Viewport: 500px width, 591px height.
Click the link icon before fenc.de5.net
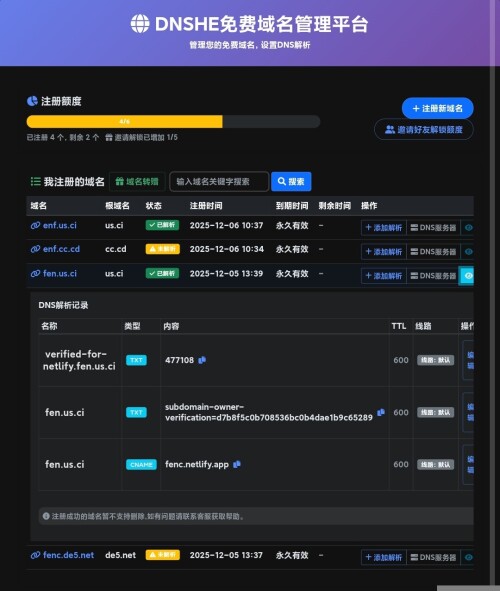35,555
